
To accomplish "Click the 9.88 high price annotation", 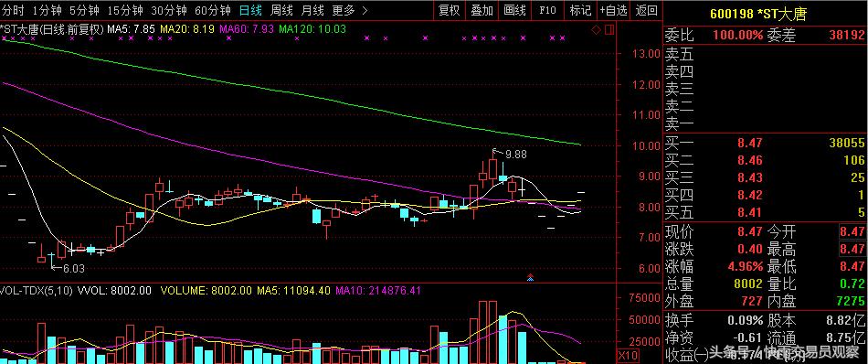I will (516, 155).
